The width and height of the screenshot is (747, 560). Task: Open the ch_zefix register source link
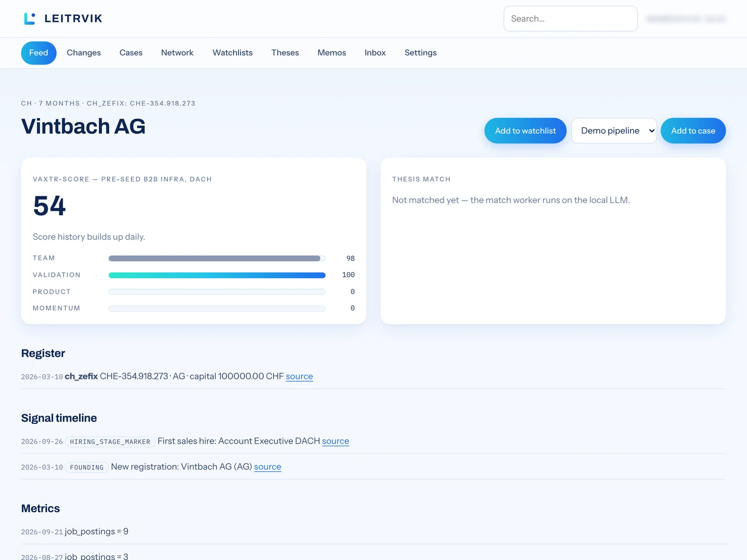tap(299, 376)
